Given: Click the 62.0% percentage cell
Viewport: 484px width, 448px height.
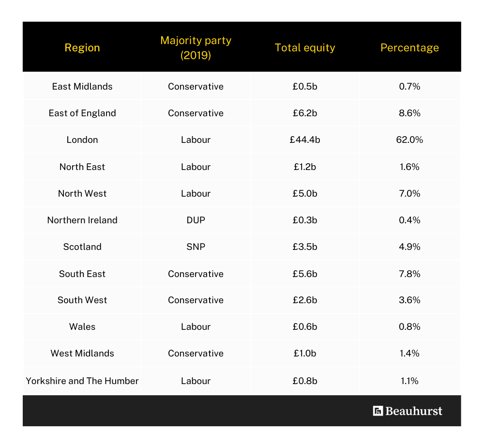Looking at the screenshot, I should 409,139.
